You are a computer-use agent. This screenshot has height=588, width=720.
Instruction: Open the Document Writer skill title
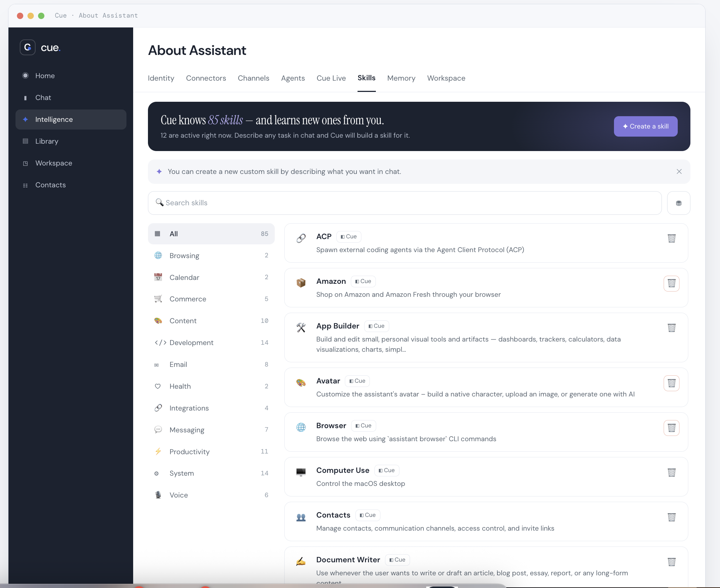click(348, 560)
